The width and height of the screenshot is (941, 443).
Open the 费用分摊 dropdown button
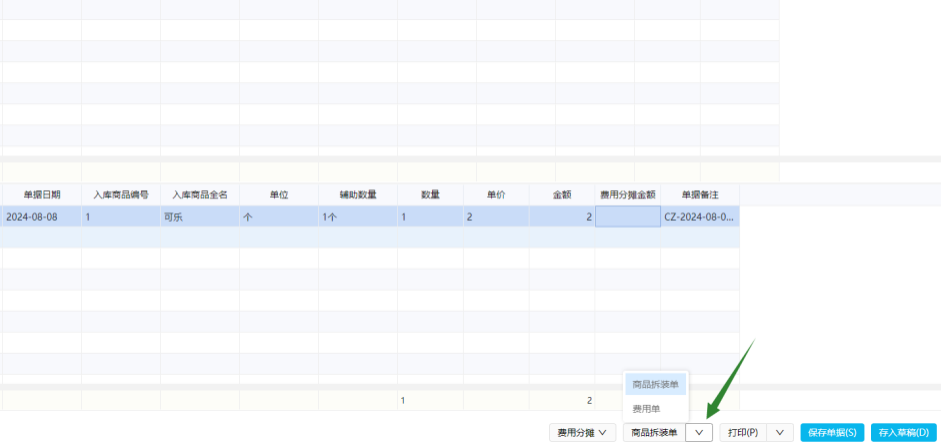[581, 433]
